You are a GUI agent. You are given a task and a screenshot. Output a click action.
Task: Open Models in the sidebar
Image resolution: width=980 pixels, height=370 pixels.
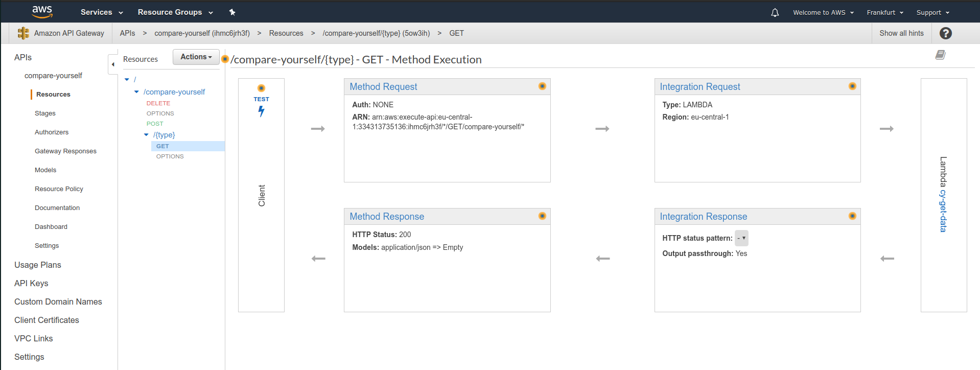[x=45, y=170]
